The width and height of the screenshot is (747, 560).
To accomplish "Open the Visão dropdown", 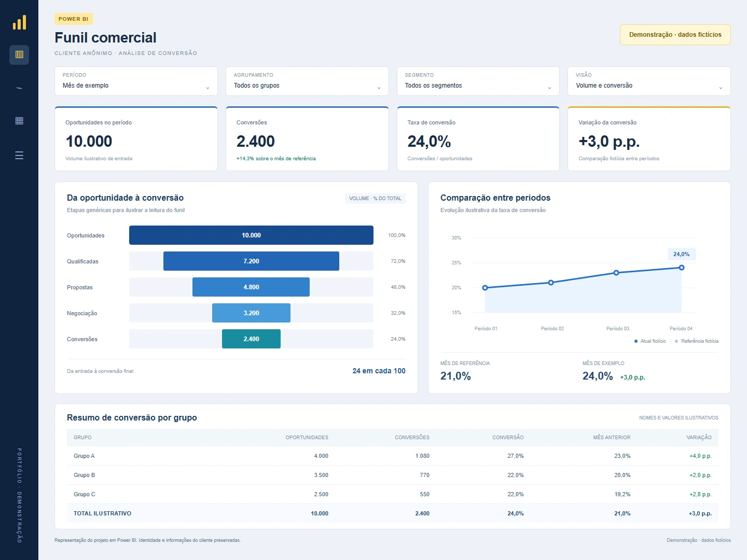I will [x=649, y=81].
